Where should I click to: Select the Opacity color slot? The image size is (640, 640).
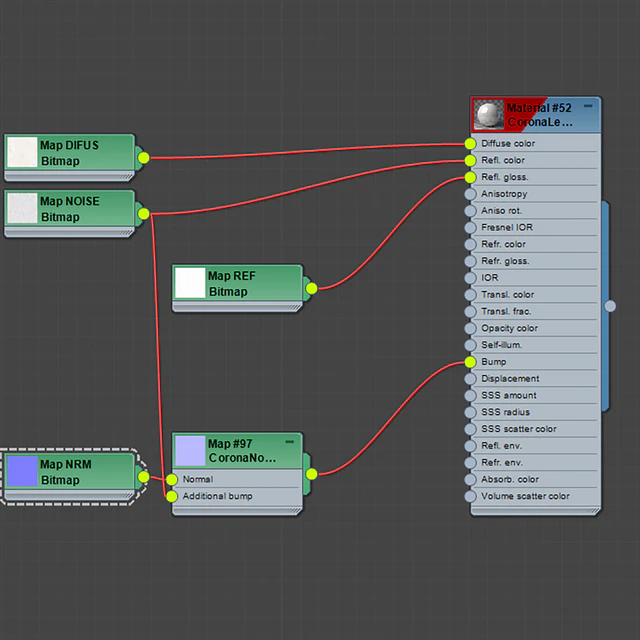pos(535,328)
